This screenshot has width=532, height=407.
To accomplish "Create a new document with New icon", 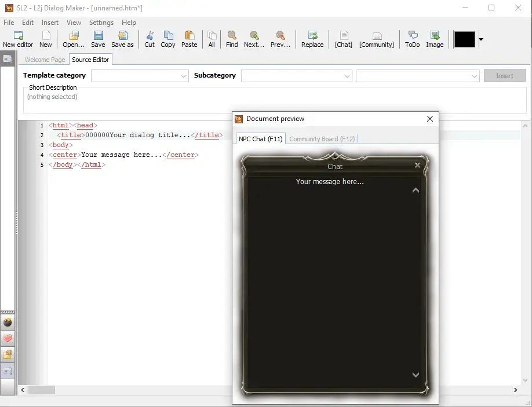I will coord(45,39).
